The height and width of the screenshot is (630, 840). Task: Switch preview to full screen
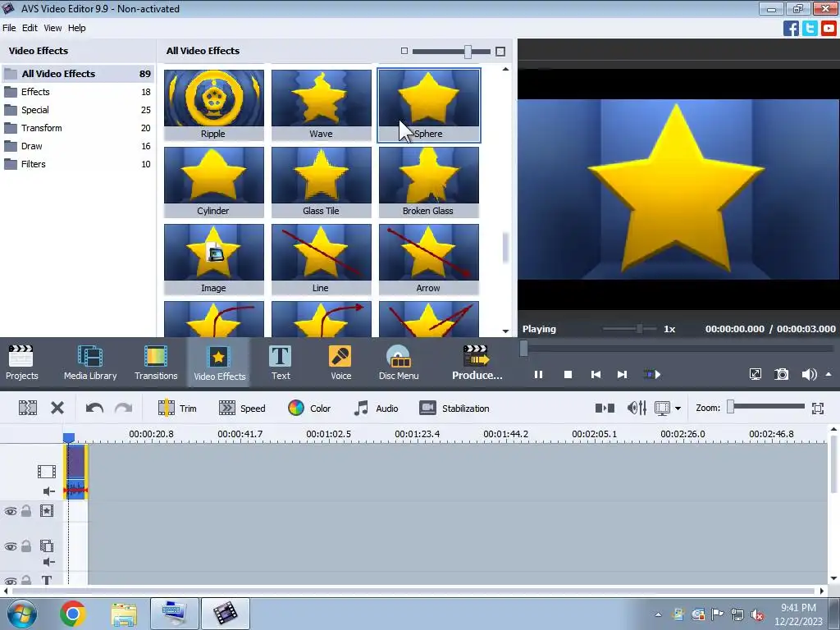[x=755, y=374]
